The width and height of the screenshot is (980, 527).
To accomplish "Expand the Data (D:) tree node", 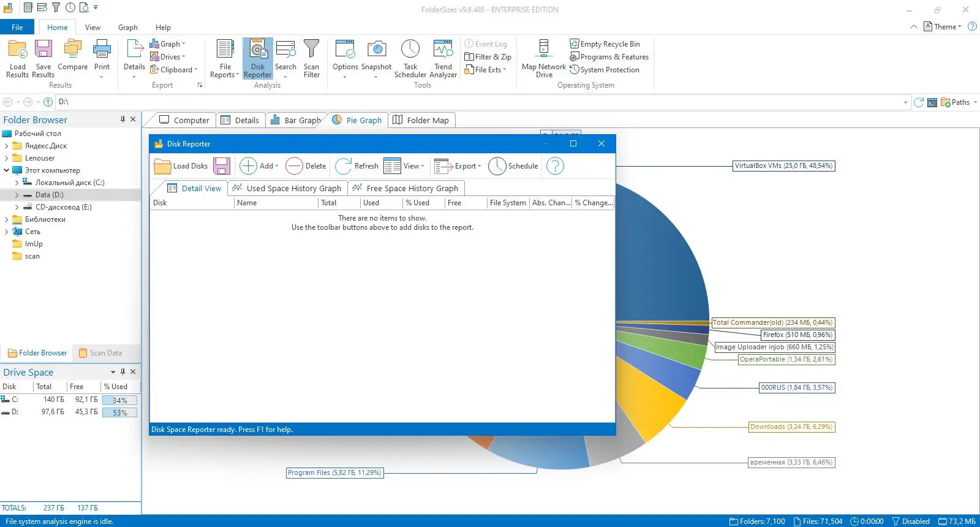I will click(17, 195).
